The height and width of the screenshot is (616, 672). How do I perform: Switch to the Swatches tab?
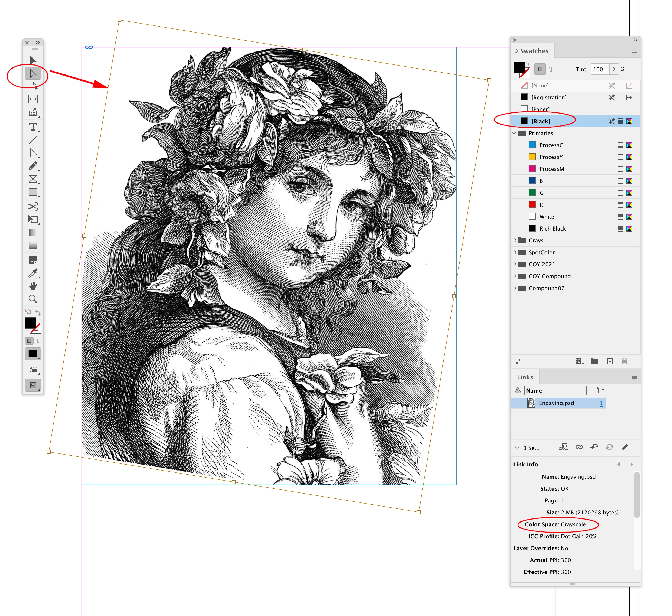534,51
